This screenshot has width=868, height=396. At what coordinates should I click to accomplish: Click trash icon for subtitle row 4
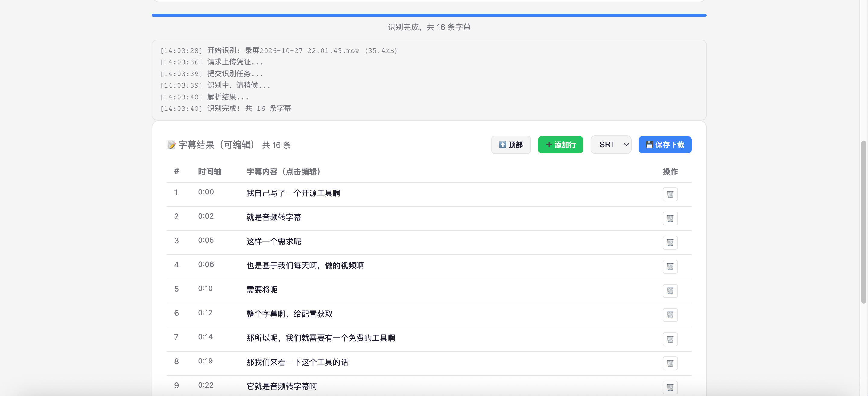coord(670,267)
